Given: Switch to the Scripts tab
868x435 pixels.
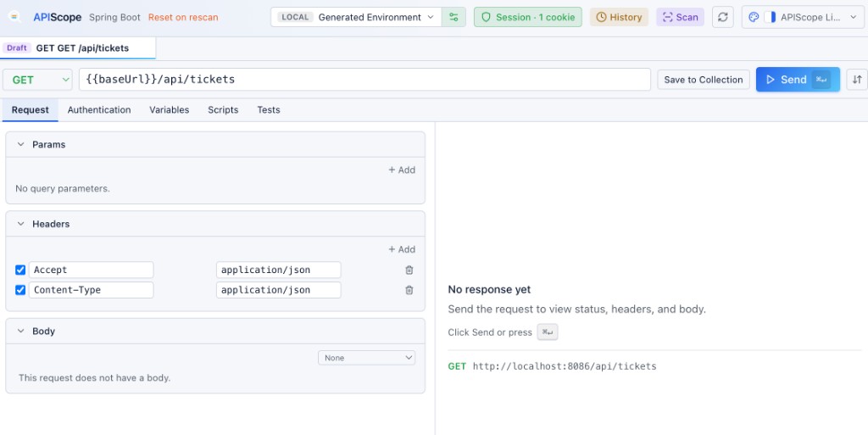Looking at the screenshot, I should pyautogui.click(x=223, y=109).
